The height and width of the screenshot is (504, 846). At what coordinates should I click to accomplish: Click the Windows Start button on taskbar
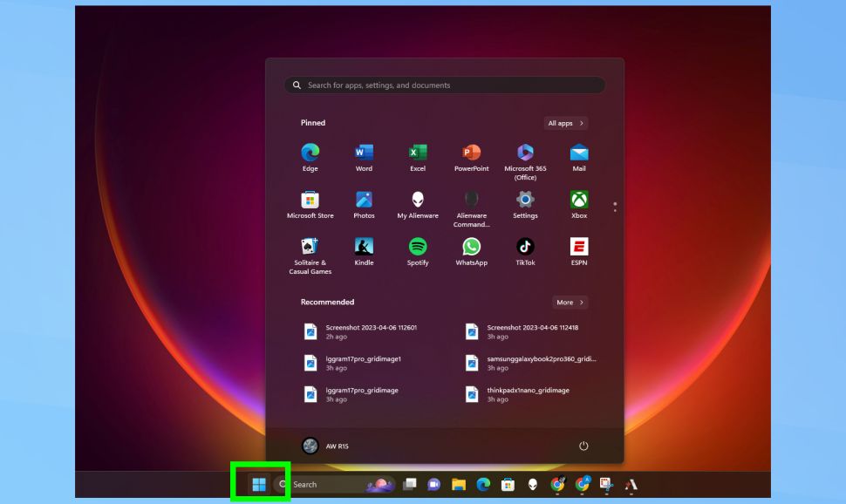pyautogui.click(x=259, y=485)
